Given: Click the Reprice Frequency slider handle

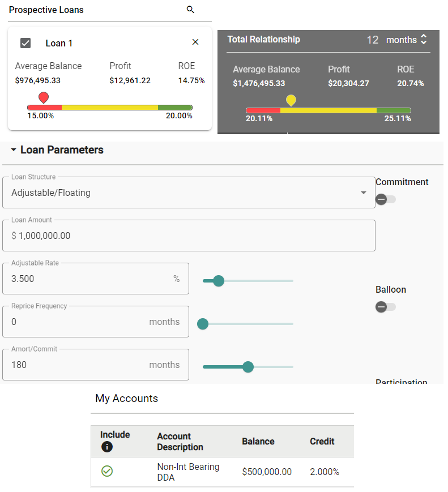Looking at the screenshot, I should point(203,324).
